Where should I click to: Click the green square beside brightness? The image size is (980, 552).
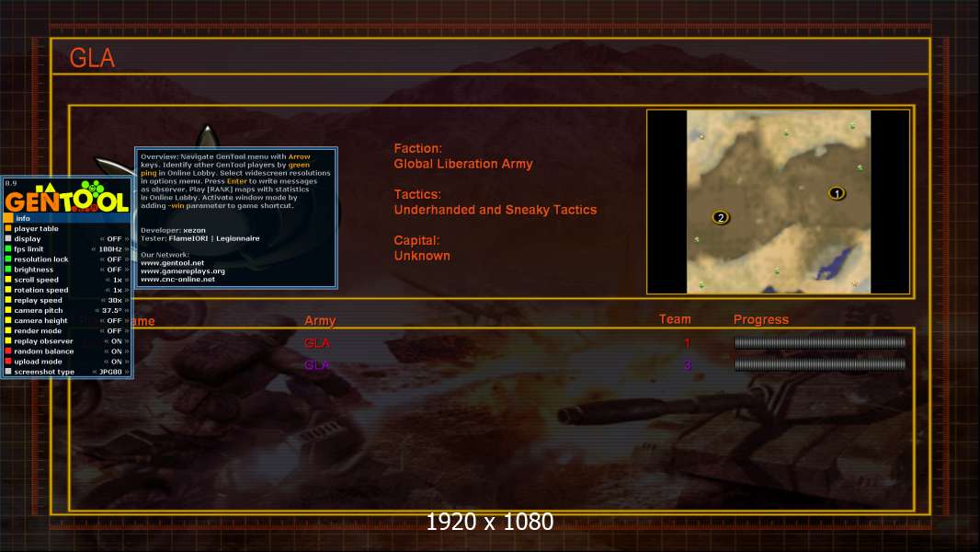tap(8, 270)
